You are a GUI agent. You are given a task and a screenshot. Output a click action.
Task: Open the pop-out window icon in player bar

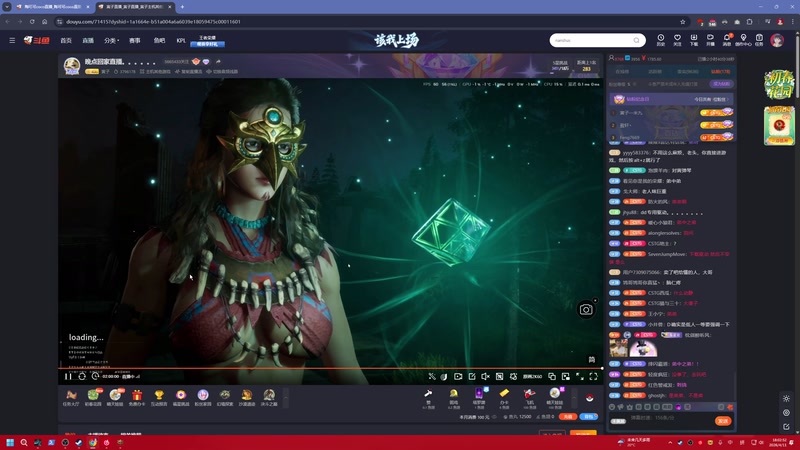coord(552,377)
